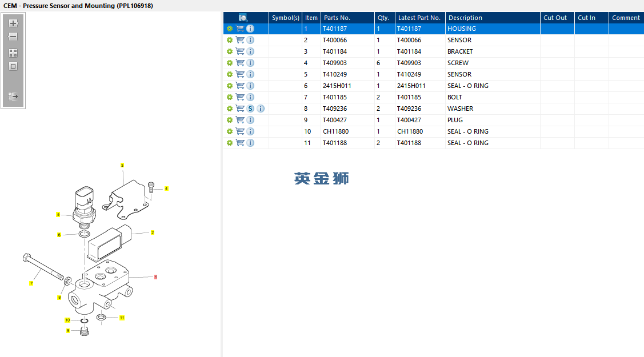The height and width of the screenshot is (357, 644).
Task: Sort by Description column header
Action: pos(493,18)
